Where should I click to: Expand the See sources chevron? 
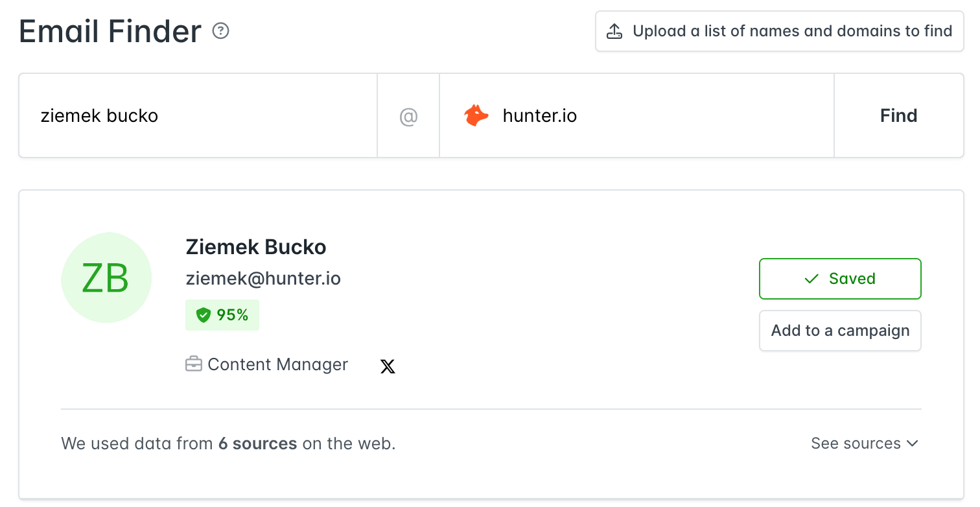(913, 443)
